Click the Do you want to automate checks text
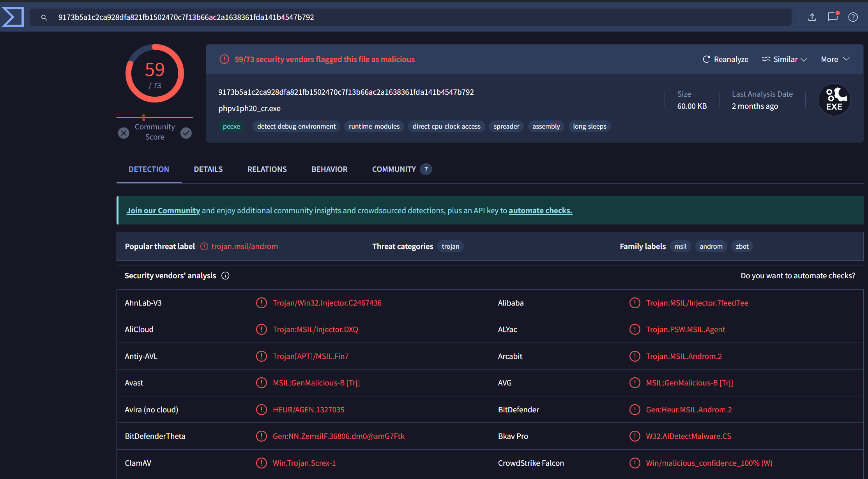 coord(798,276)
